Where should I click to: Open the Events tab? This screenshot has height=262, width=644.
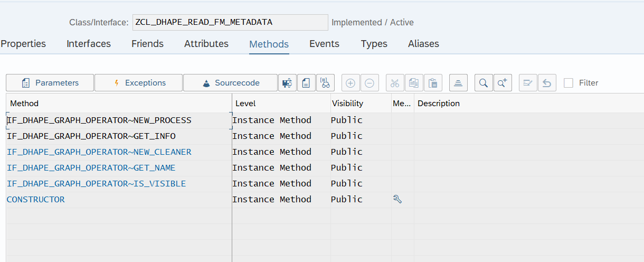pos(324,44)
